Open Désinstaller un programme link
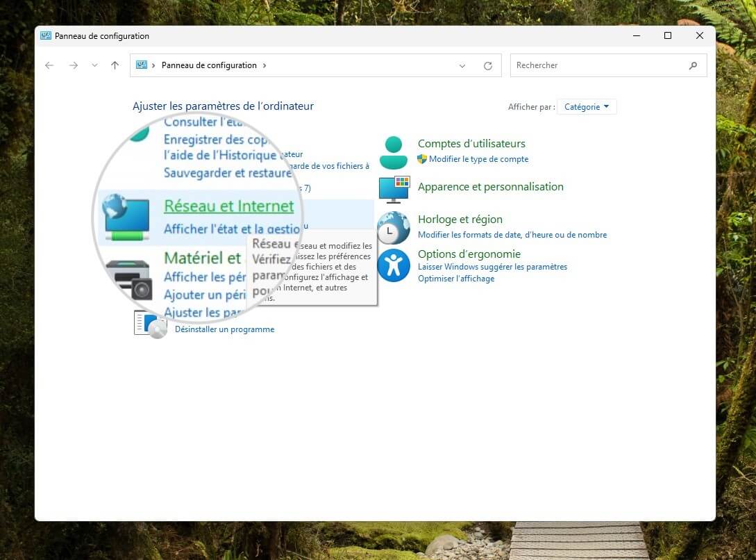The height and width of the screenshot is (560, 756). coord(225,329)
